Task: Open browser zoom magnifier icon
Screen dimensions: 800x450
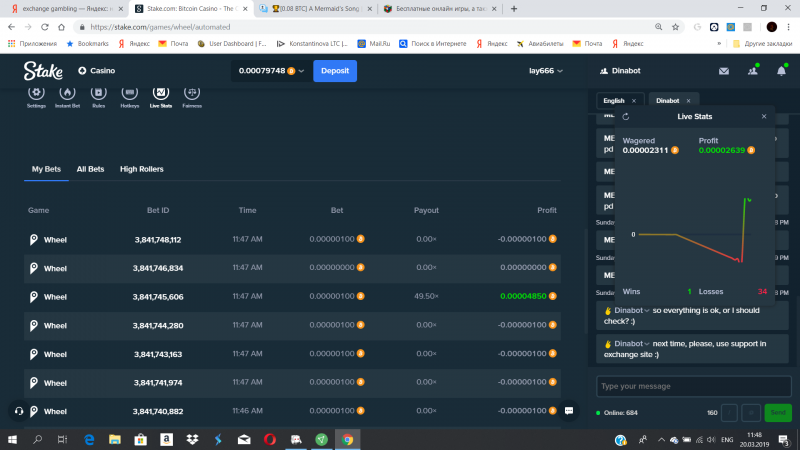Action: [x=659, y=27]
